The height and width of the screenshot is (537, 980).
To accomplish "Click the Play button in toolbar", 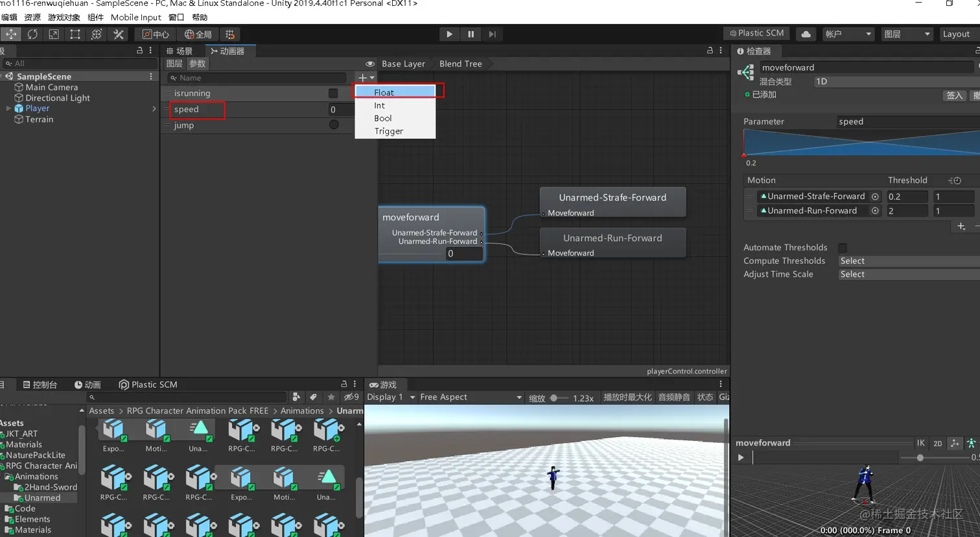I will (x=449, y=34).
